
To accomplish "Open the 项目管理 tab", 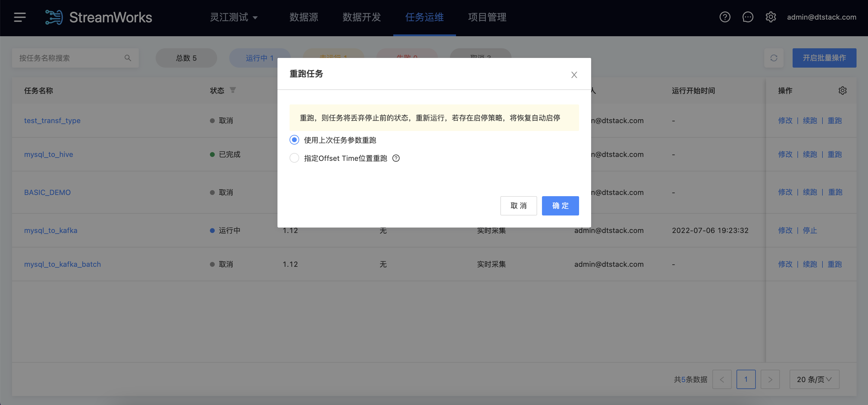I will point(487,17).
